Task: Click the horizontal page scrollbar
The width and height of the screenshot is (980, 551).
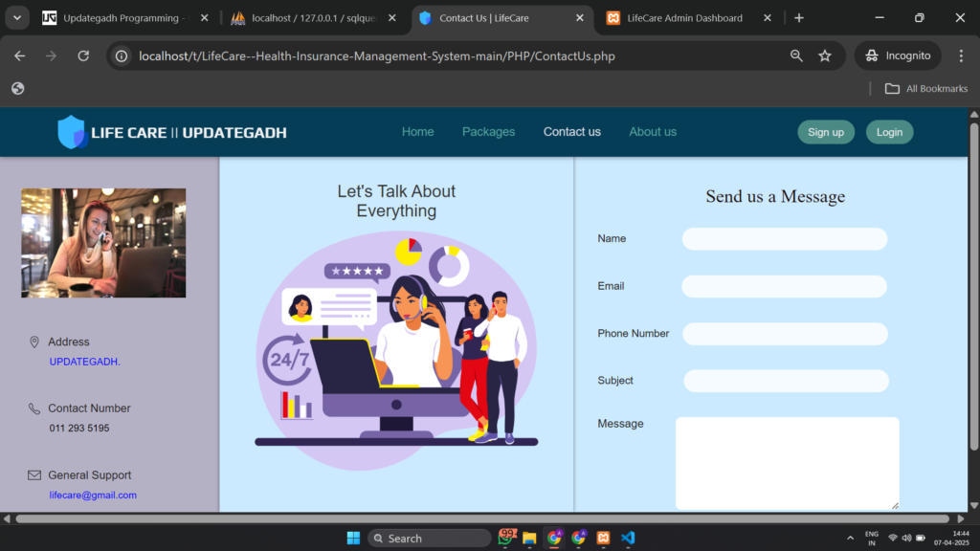Action: 482,518
